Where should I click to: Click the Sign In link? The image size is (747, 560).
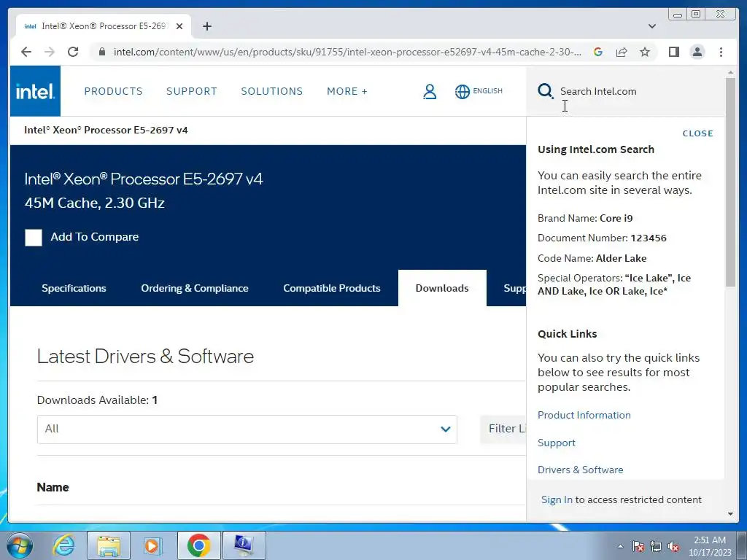click(x=557, y=499)
